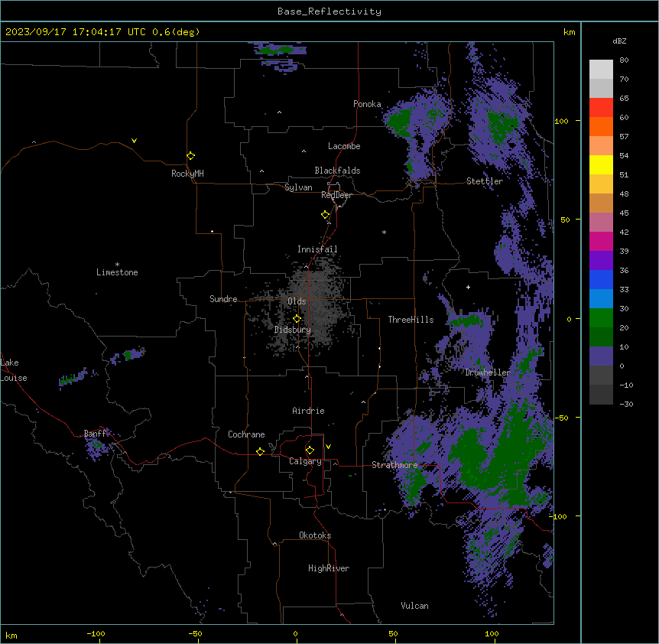Click the HighRiver town label
Image resolution: width=659 pixels, height=644 pixels.
coord(329,568)
